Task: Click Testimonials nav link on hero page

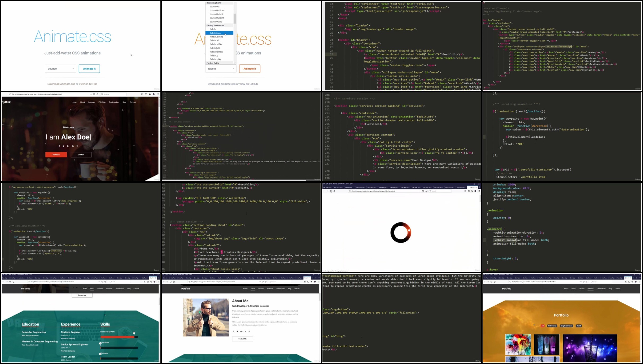Action: (x=114, y=102)
